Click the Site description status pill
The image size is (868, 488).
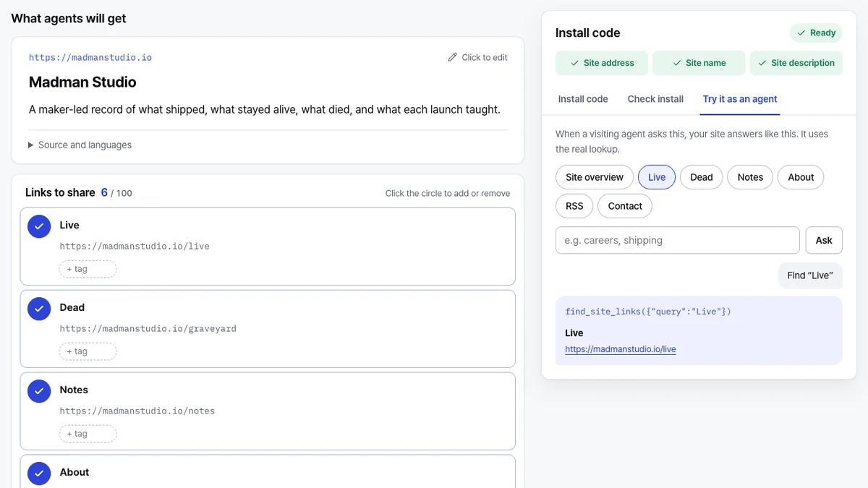click(796, 63)
